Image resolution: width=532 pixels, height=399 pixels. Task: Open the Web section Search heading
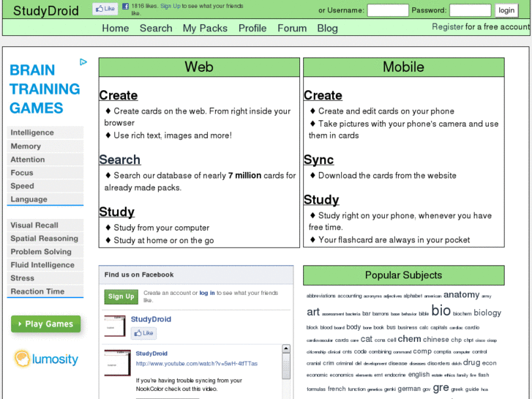coord(120,160)
